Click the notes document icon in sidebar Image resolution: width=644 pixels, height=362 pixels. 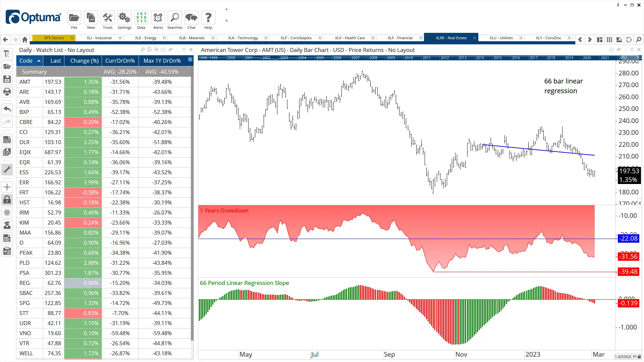click(x=7, y=238)
